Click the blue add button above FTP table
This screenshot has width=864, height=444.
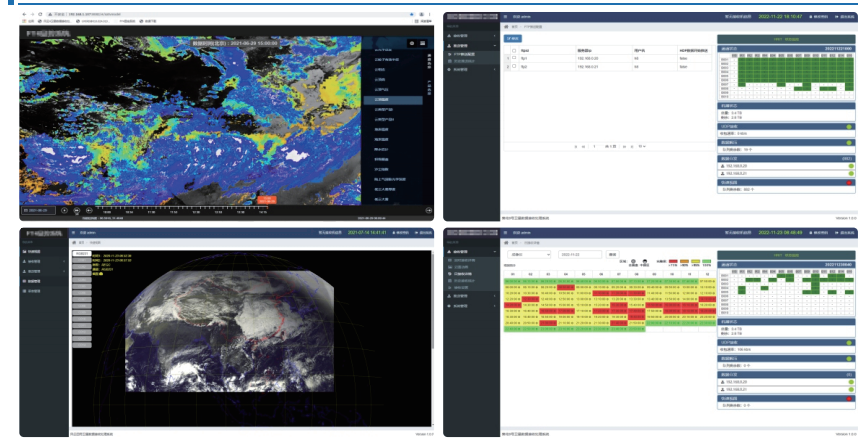pos(513,39)
